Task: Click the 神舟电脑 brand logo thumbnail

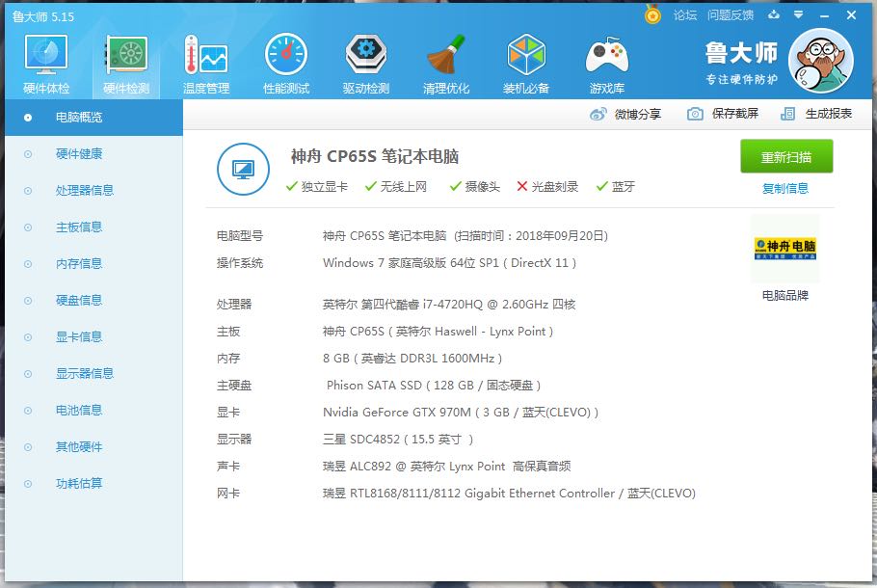Action: point(785,249)
